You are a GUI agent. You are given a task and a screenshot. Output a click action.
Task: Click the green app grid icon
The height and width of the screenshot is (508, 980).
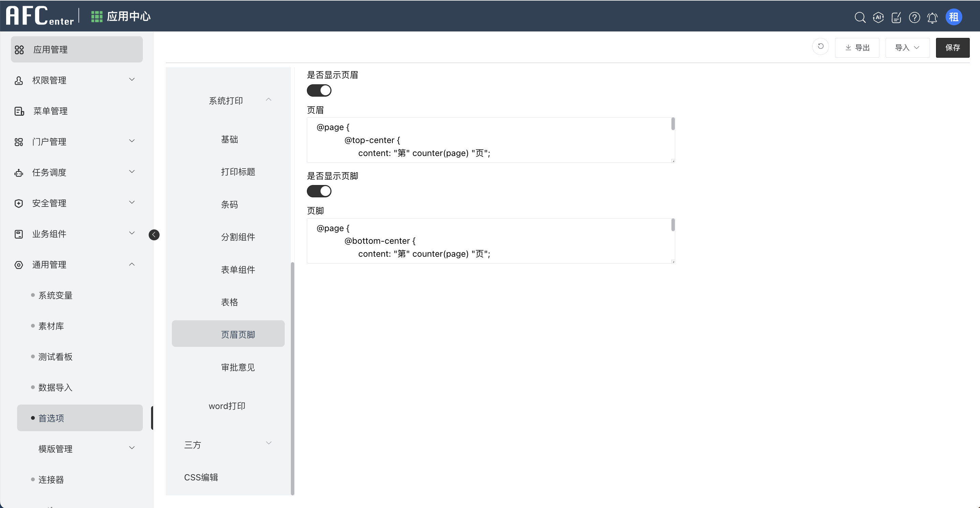96,17
